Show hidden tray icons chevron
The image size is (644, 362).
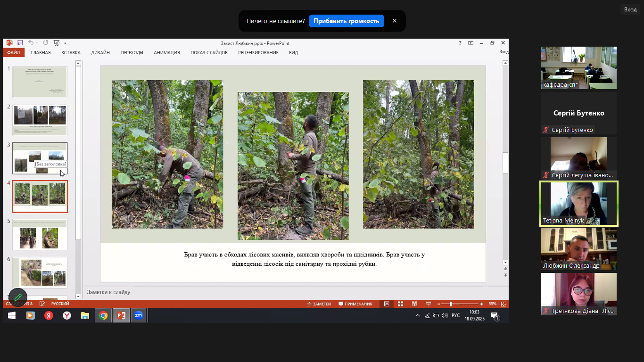(417, 316)
